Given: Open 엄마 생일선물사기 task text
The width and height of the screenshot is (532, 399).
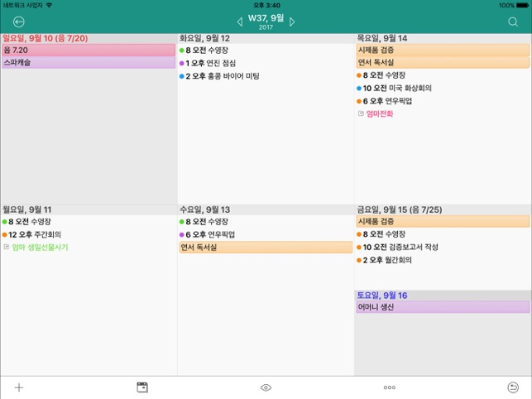Looking at the screenshot, I should (x=40, y=248).
